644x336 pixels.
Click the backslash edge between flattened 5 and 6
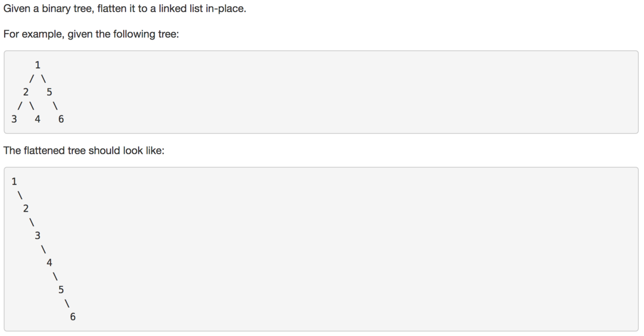pos(66,303)
